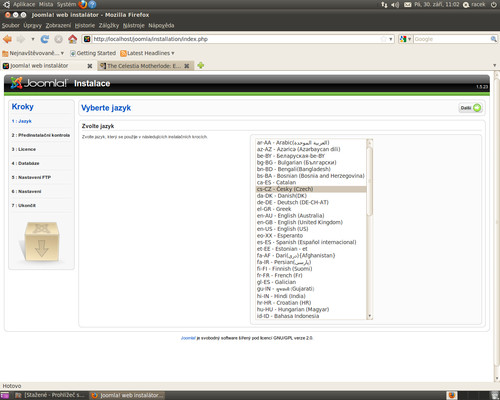The height and width of the screenshot is (400, 500).
Task: Select cs-CZ Česky (Czech) language
Action: [311, 189]
